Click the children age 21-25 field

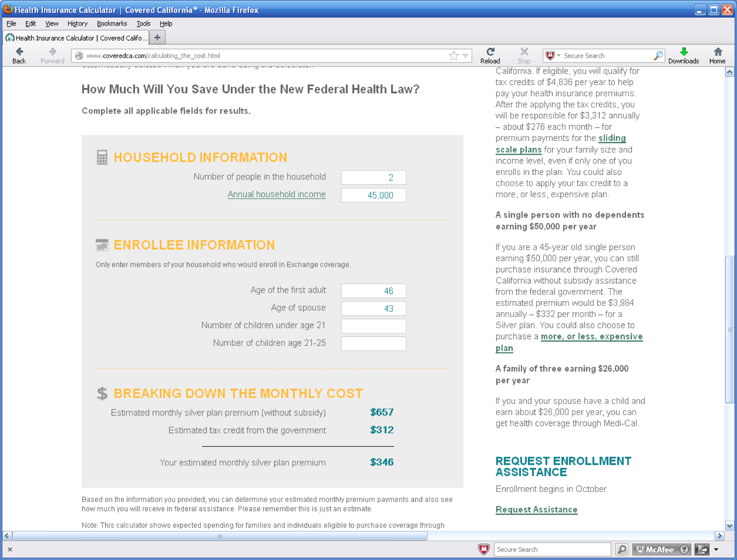pos(374,343)
